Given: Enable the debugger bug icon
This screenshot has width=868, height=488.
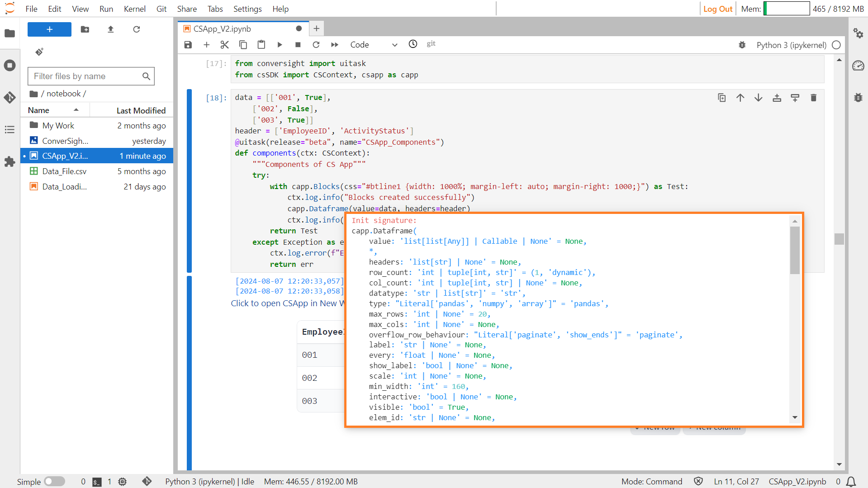Looking at the screenshot, I should [742, 45].
